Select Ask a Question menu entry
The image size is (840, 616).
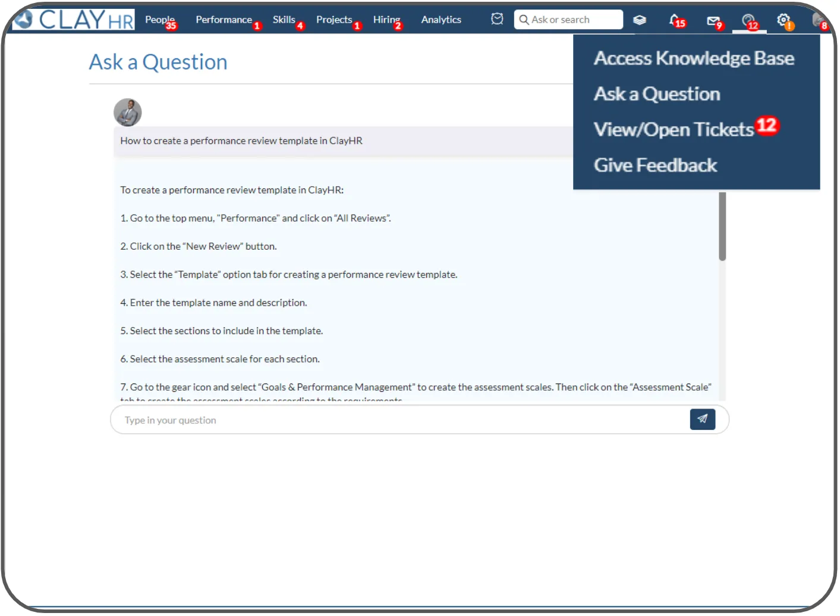(x=657, y=94)
